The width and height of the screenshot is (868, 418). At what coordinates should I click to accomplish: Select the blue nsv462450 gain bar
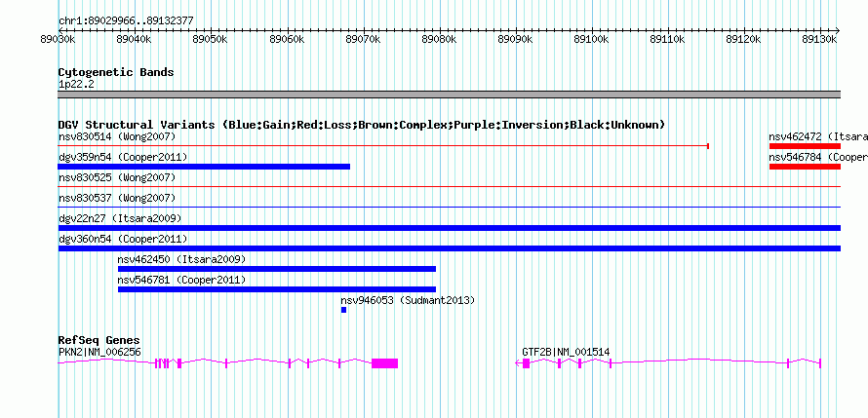coord(277,269)
